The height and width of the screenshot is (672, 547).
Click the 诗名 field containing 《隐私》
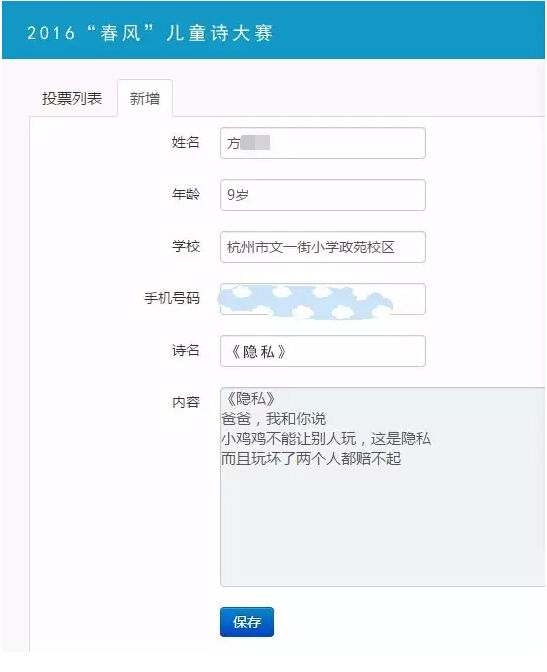pyautogui.click(x=323, y=351)
